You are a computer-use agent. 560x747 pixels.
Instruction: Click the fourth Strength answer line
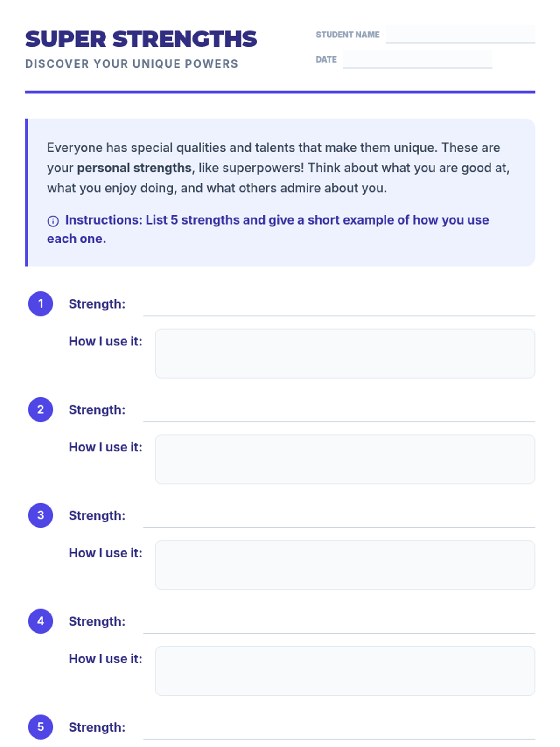pyautogui.click(x=339, y=623)
